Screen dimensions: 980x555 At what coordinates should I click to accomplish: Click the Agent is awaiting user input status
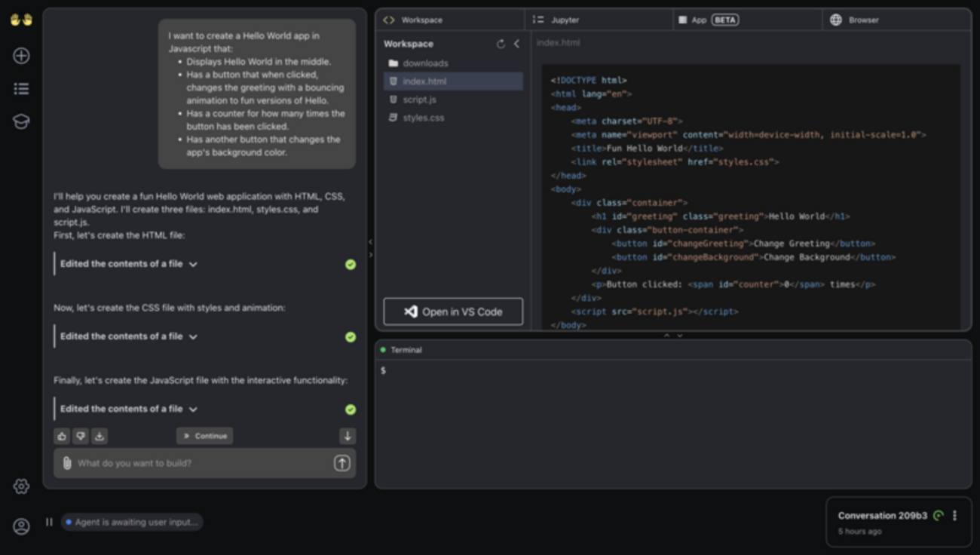[x=132, y=522]
